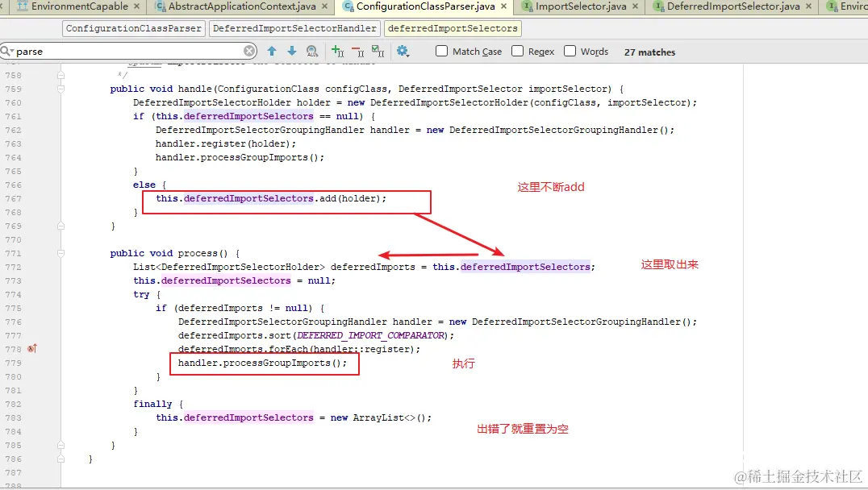
Task: Click fold end marker at line 786
Action: click(x=61, y=459)
